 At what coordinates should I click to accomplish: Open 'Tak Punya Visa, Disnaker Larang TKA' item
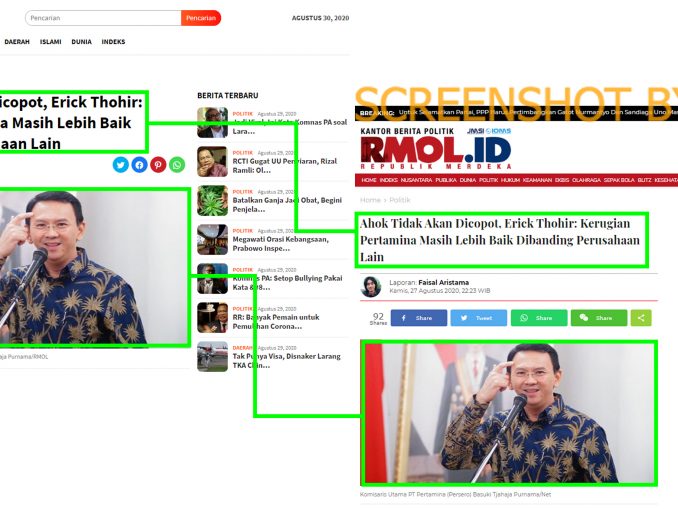point(286,361)
